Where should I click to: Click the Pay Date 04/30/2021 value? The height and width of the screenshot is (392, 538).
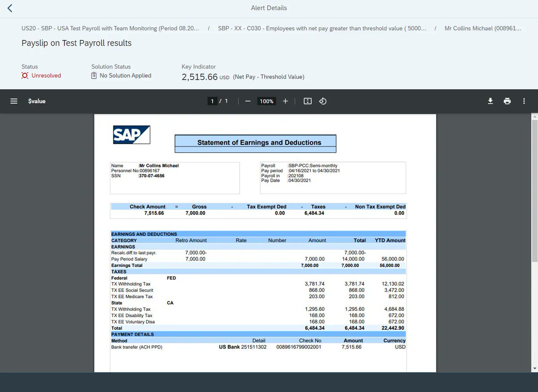point(299,181)
